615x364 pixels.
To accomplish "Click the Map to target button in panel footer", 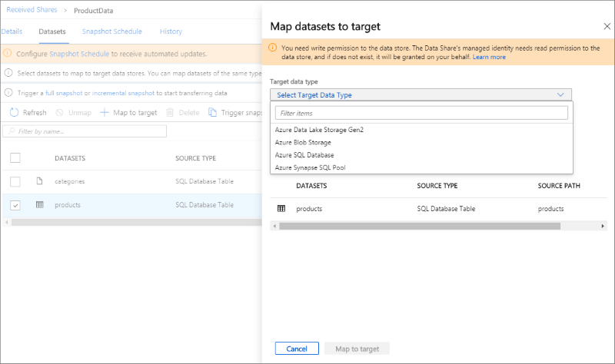I will 357,349.
